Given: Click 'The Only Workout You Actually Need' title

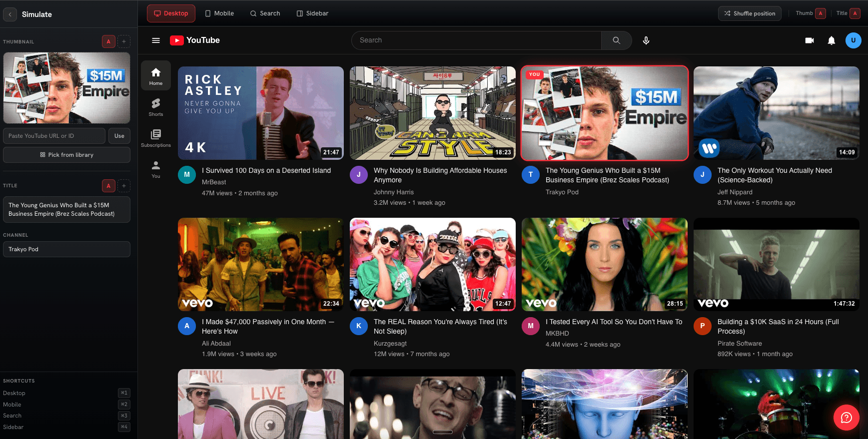Looking at the screenshot, I should click(x=775, y=175).
